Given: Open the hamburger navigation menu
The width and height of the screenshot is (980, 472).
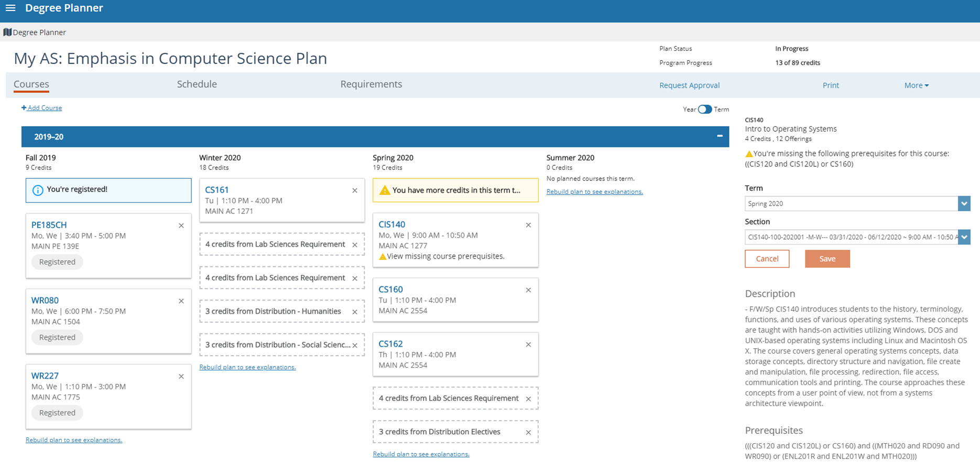Looking at the screenshot, I should [10, 8].
